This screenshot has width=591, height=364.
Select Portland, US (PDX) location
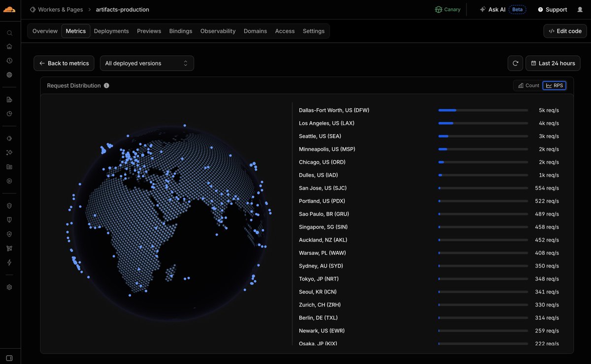click(x=322, y=201)
